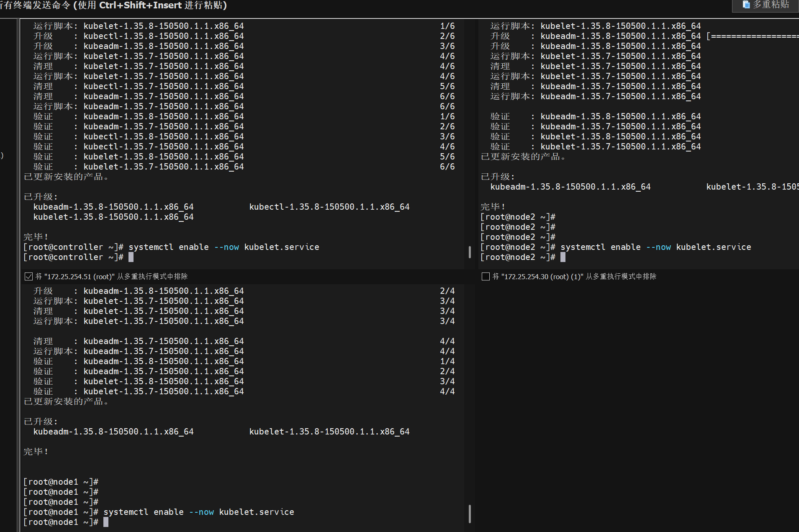799x532 pixels.
Task: Click 已更新安装的产品。 in node1 terminal
Action: (x=66, y=401)
